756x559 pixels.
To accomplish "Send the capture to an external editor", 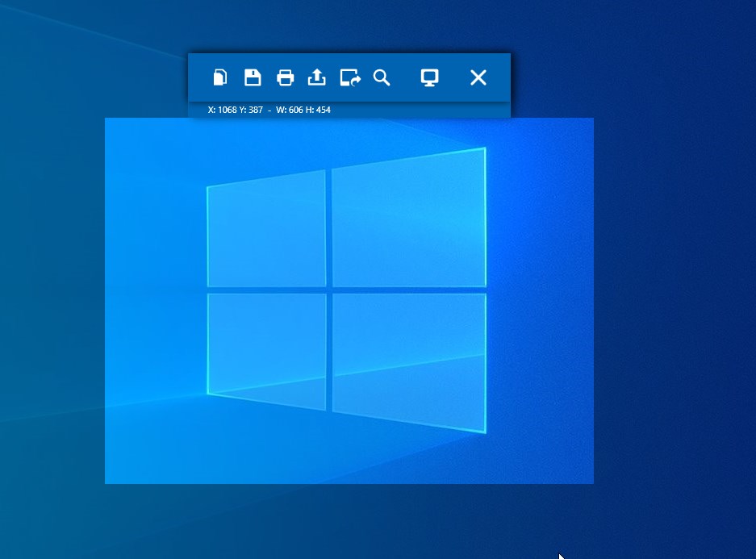I will coord(350,77).
